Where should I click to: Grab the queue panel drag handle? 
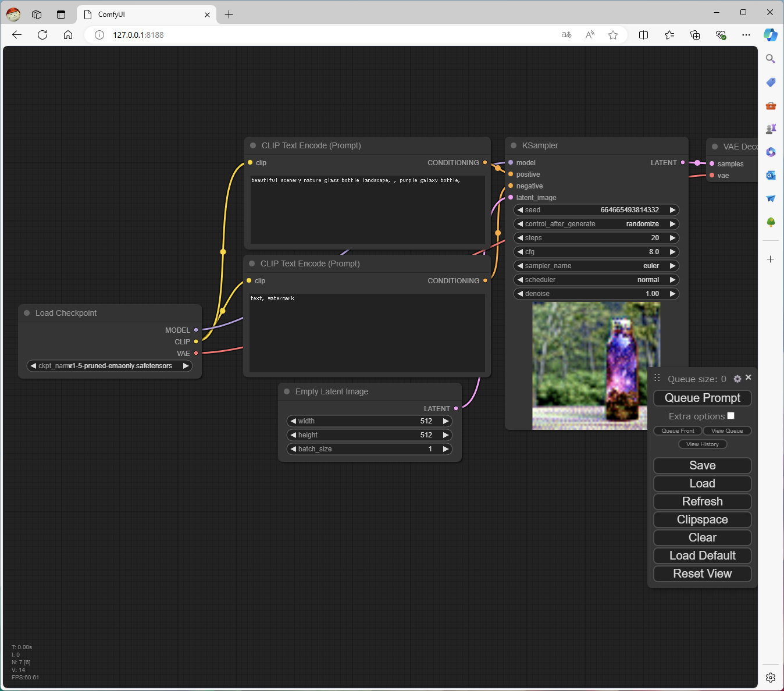click(657, 378)
